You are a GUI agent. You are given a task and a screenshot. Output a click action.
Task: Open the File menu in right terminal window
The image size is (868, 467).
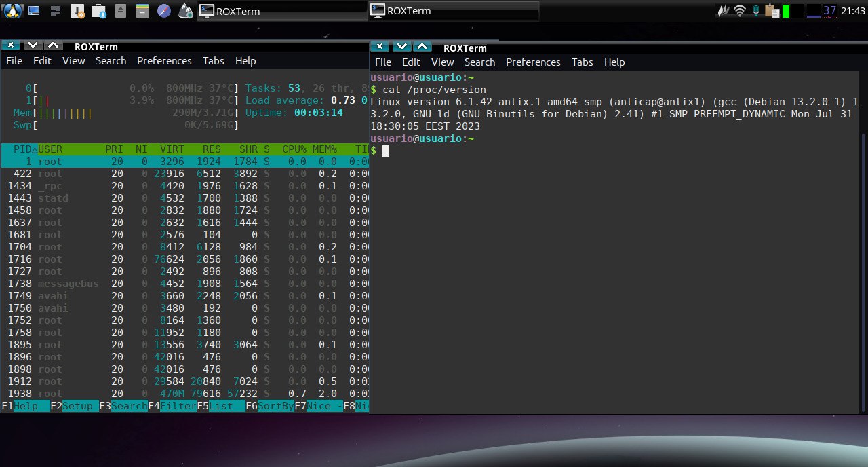(382, 62)
